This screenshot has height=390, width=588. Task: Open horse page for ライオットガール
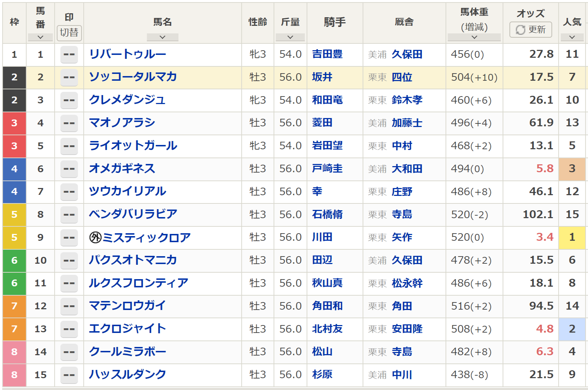[133, 146]
